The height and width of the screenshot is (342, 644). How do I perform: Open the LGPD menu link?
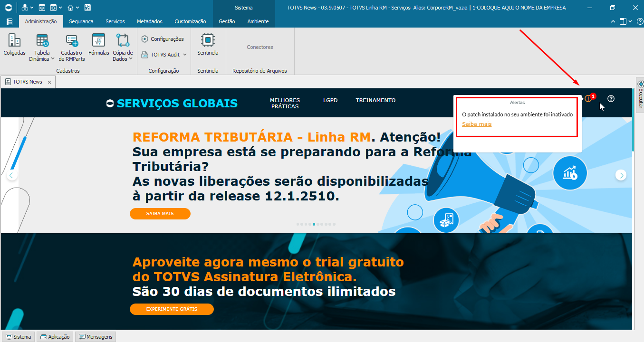pyautogui.click(x=330, y=100)
